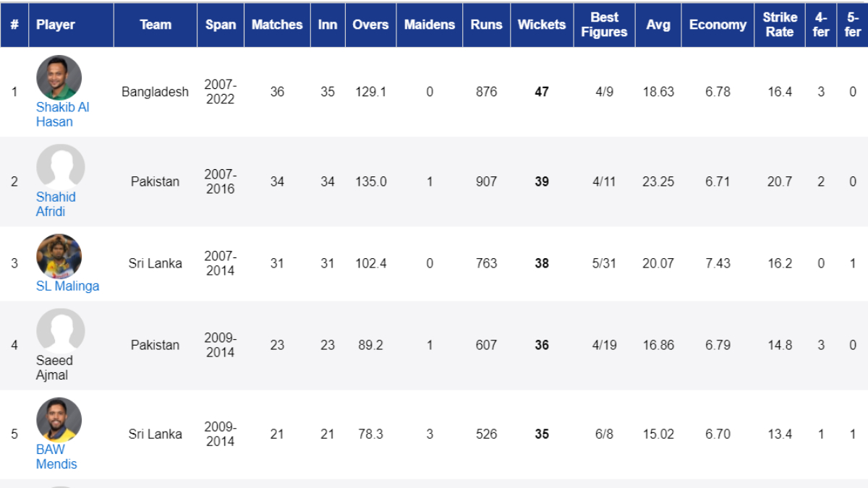The height and width of the screenshot is (488, 868).
Task: Sort by Best Figures header
Action: (604, 25)
